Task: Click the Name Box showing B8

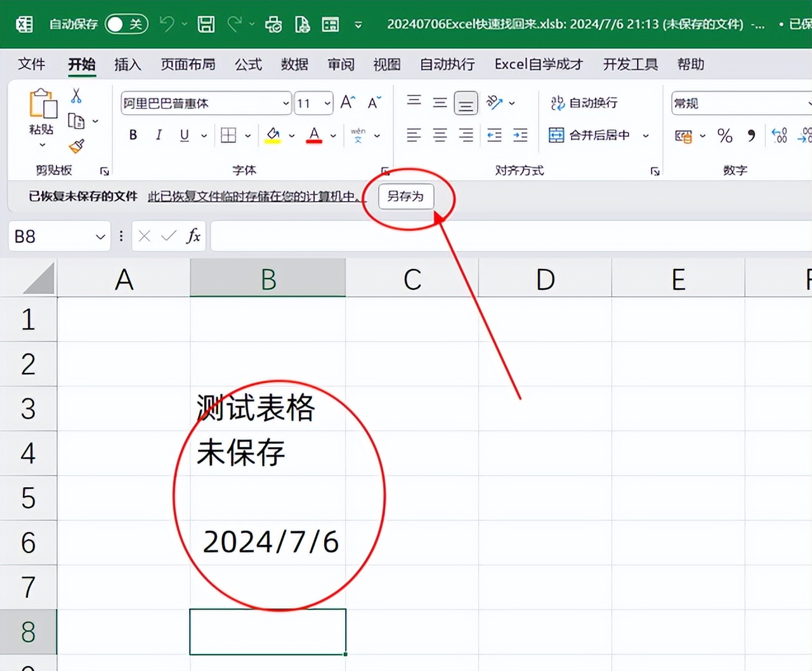Action: coord(59,237)
